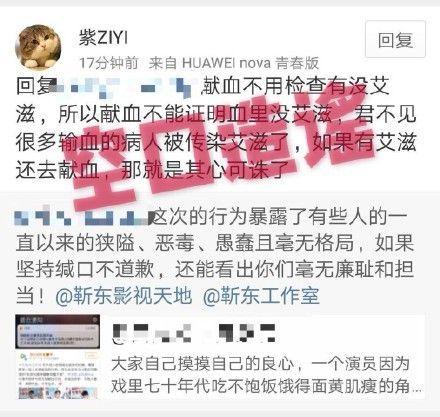Open the lower white part of card thumbnail
Viewport: 440px width, 417px height.
57,374
